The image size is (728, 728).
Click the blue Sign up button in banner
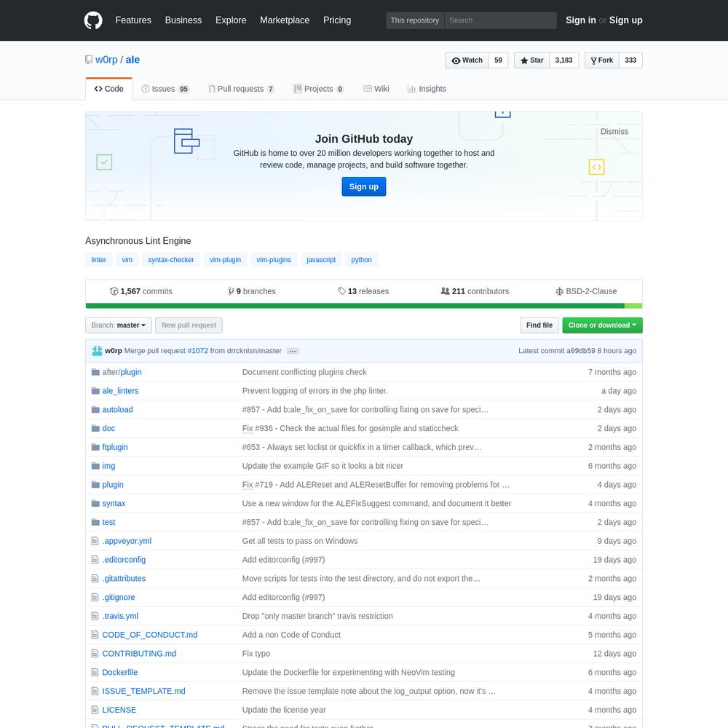click(x=363, y=186)
